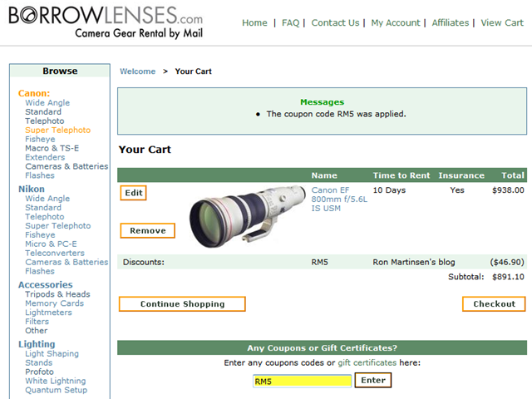
Task: Browse Nikon Super Telephoto lenses
Action: (57, 226)
